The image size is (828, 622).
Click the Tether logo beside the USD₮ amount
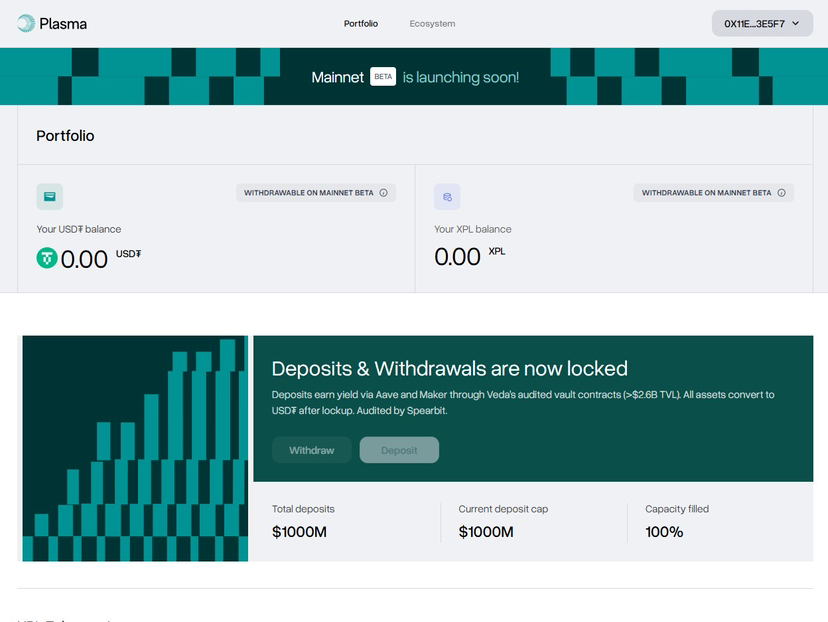[x=47, y=258]
